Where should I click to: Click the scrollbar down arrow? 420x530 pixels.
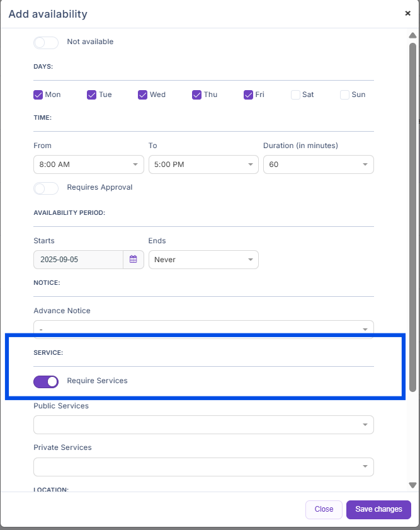click(412, 485)
